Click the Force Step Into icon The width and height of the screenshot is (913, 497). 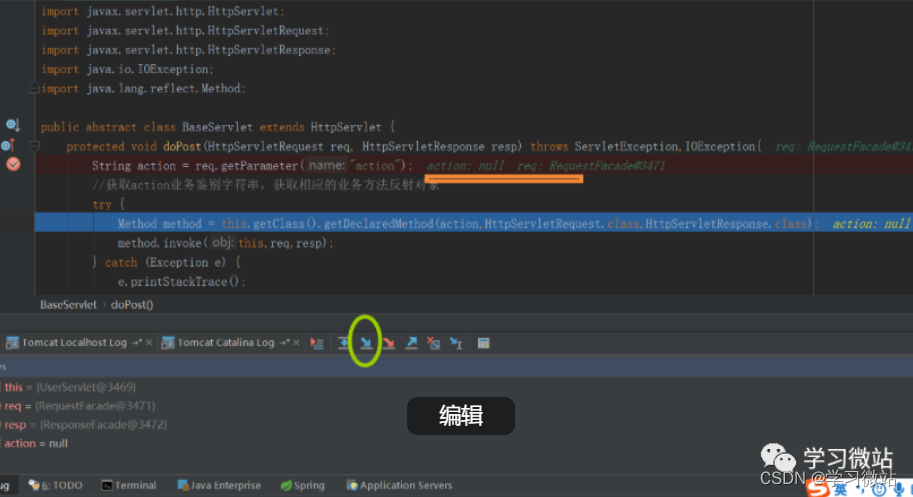coord(389,343)
